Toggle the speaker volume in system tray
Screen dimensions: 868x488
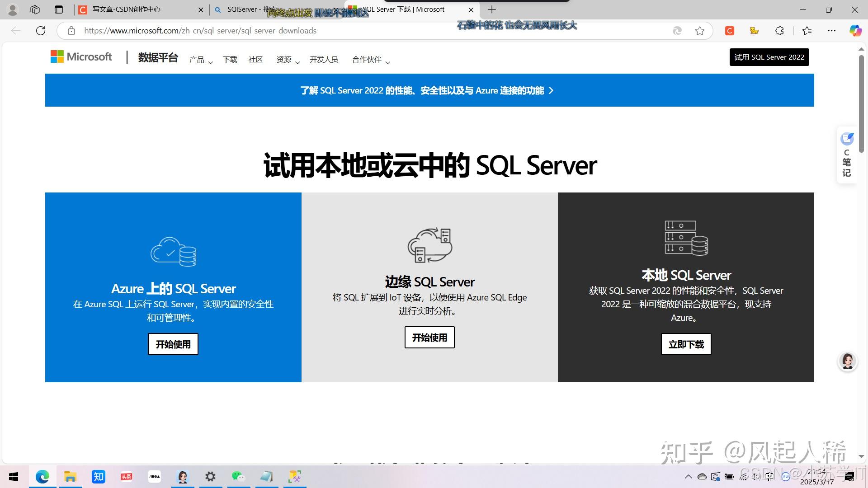click(x=754, y=476)
